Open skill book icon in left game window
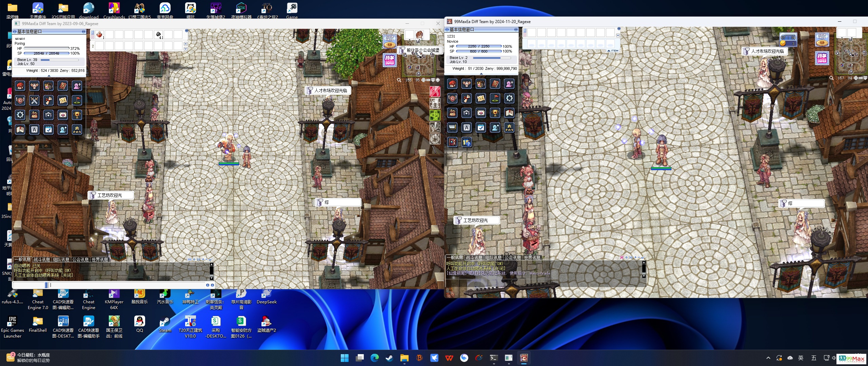 (63, 86)
